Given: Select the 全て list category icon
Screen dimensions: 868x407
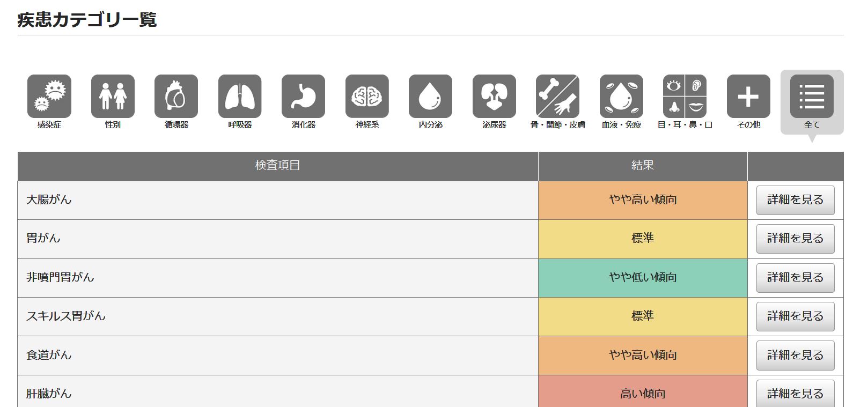Looking at the screenshot, I should (x=812, y=97).
